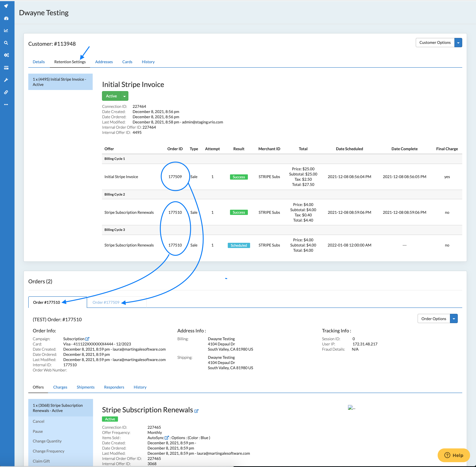The width and height of the screenshot is (476, 467).
Task: Open the analytics chart icon
Action: 6,31
